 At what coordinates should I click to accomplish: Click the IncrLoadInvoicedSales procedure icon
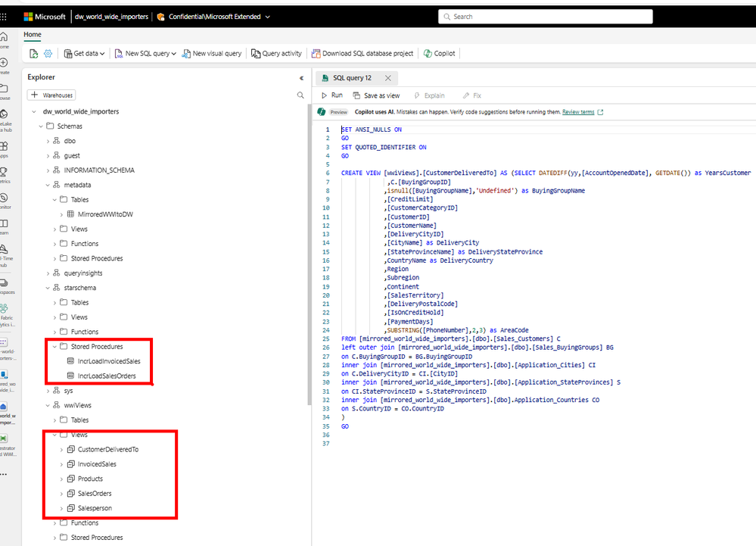pyautogui.click(x=70, y=361)
